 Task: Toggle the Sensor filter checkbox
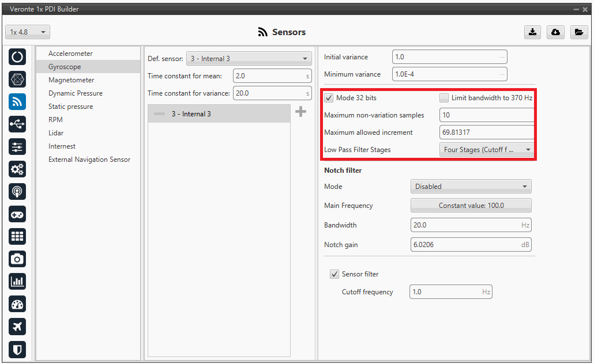click(x=334, y=274)
